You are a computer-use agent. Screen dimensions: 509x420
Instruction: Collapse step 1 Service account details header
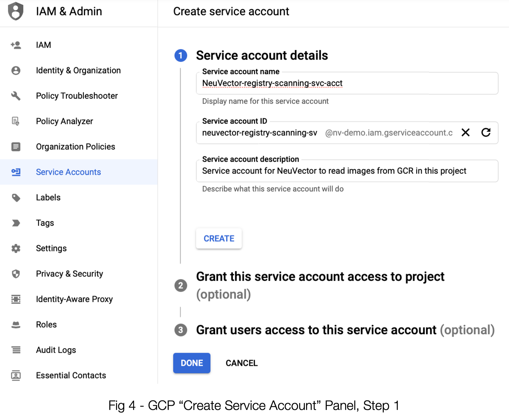pos(262,55)
